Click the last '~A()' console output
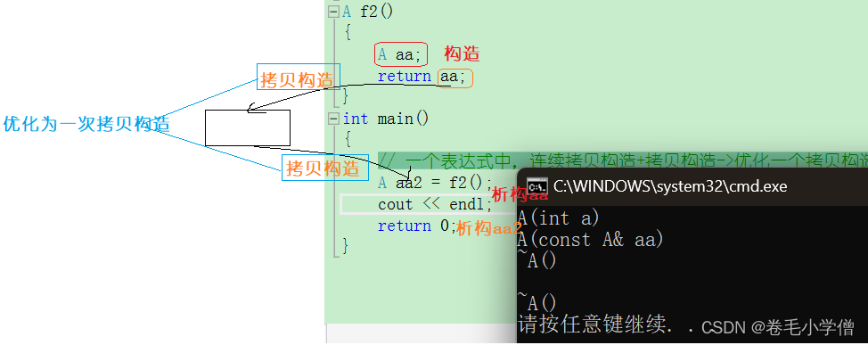 coord(536,303)
